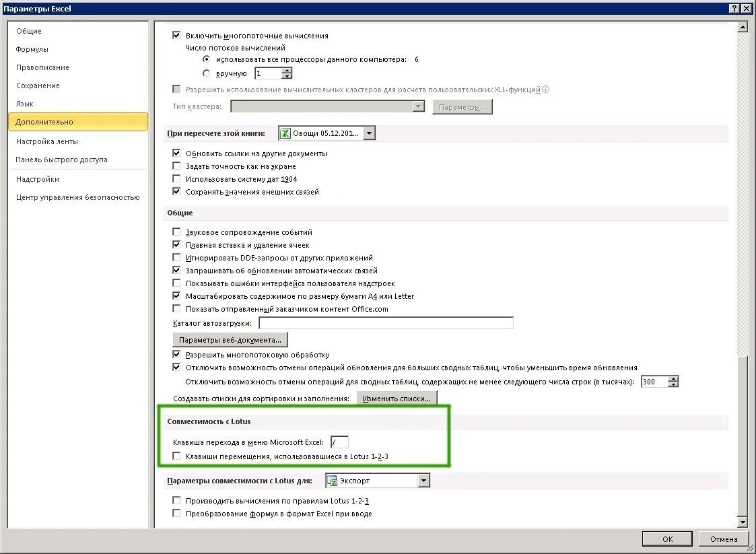Open the Сохранение settings category
This screenshot has height=554, width=756.
click(x=77, y=85)
